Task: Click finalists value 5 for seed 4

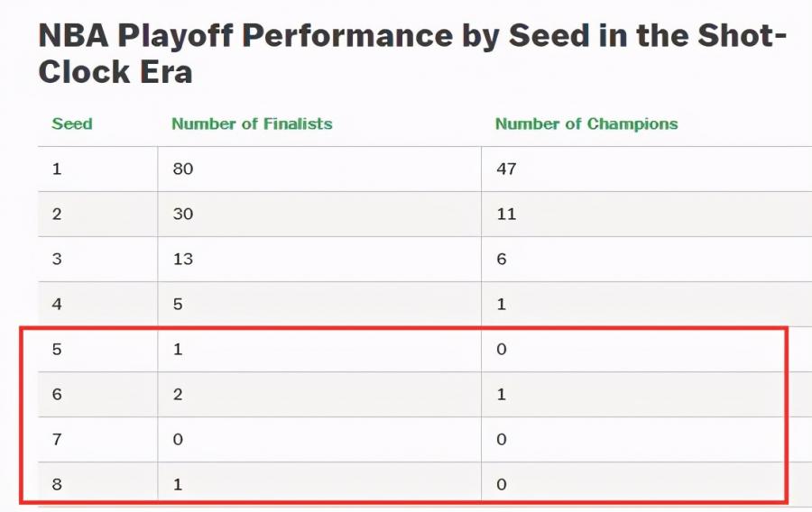Action: pos(178,304)
